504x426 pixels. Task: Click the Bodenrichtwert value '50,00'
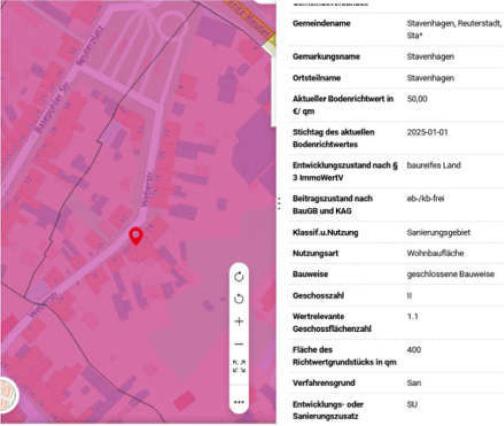tap(414, 98)
